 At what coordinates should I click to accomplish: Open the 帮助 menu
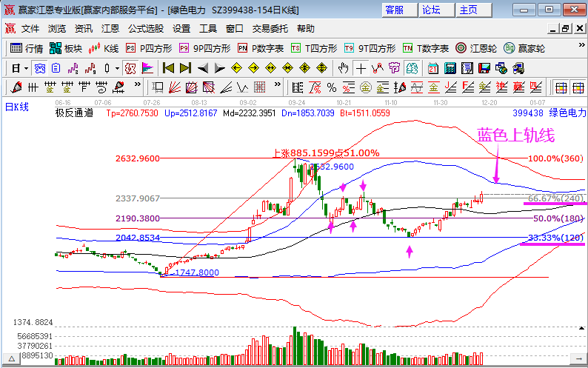pyautogui.click(x=306, y=29)
